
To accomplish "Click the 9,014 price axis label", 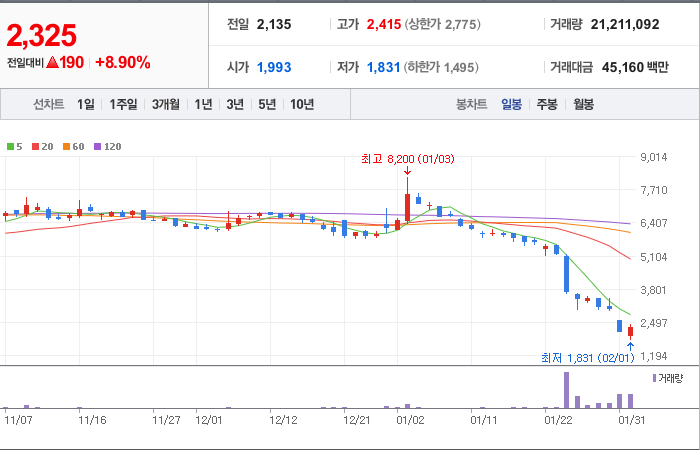I will 654,157.
